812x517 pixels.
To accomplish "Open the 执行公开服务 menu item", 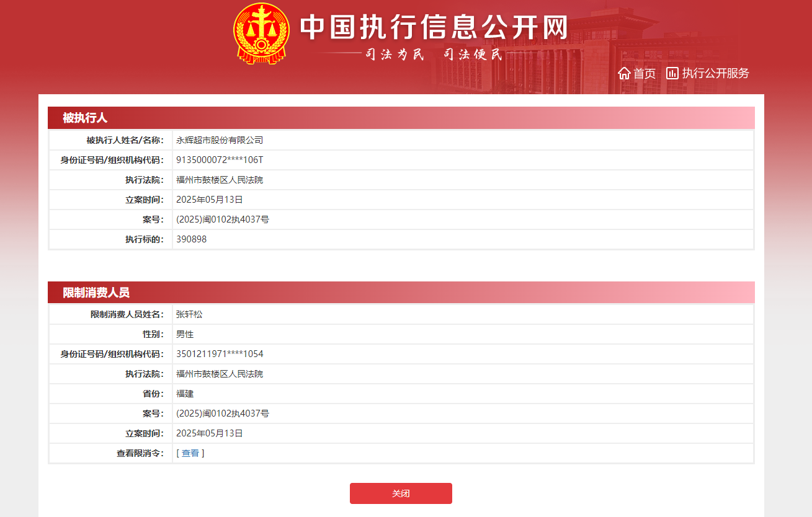I will click(x=715, y=73).
